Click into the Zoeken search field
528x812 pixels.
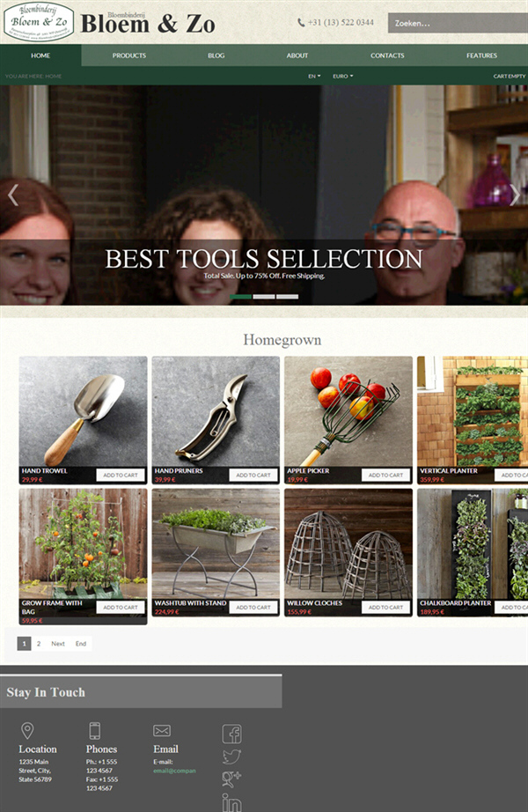click(458, 23)
